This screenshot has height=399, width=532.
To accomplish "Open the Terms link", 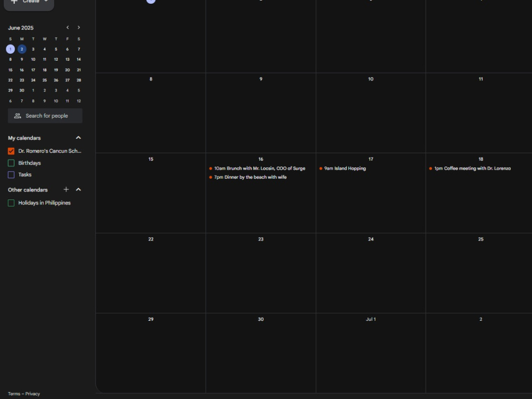I will pos(14,394).
